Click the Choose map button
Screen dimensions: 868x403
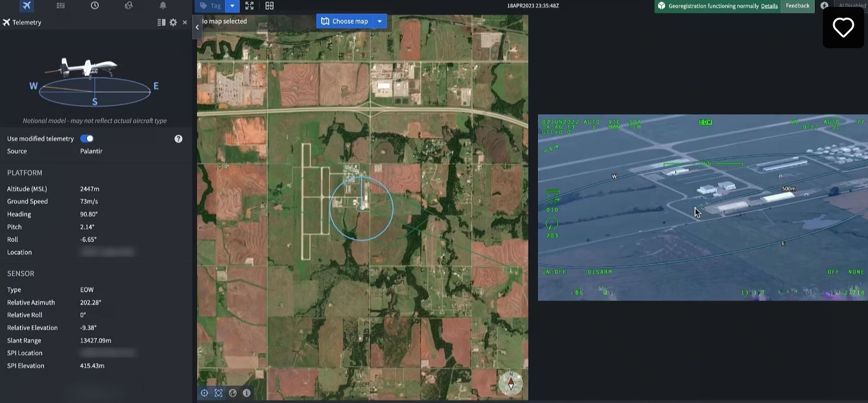coord(345,21)
